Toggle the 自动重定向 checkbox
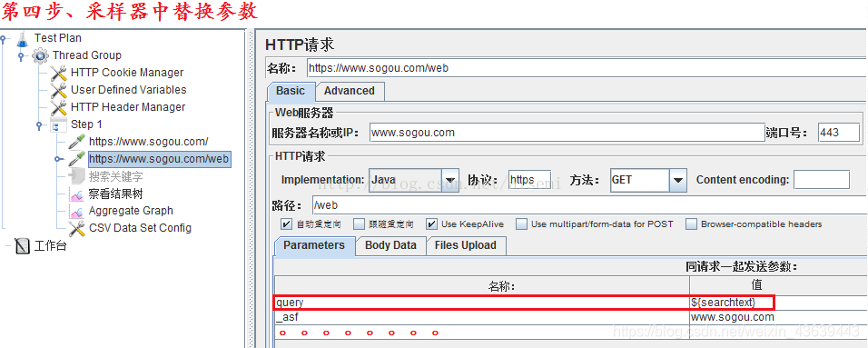This screenshot has height=348, width=868. 286,224
